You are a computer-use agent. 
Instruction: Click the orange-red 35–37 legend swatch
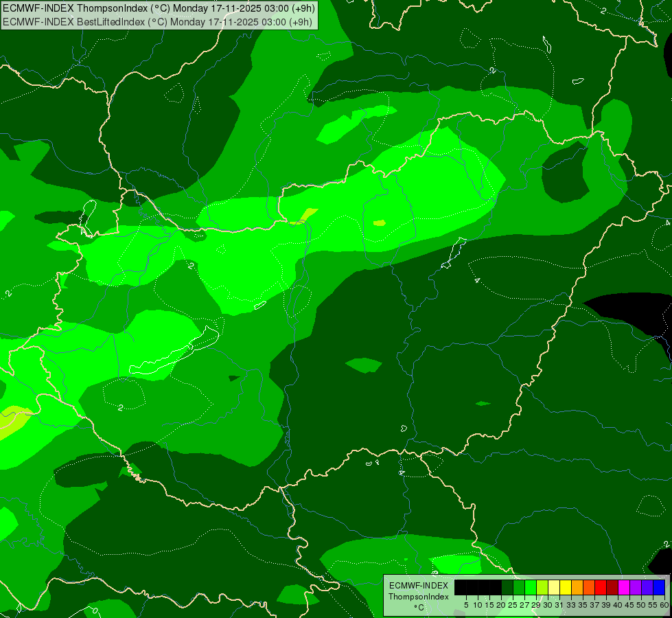point(589,587)
